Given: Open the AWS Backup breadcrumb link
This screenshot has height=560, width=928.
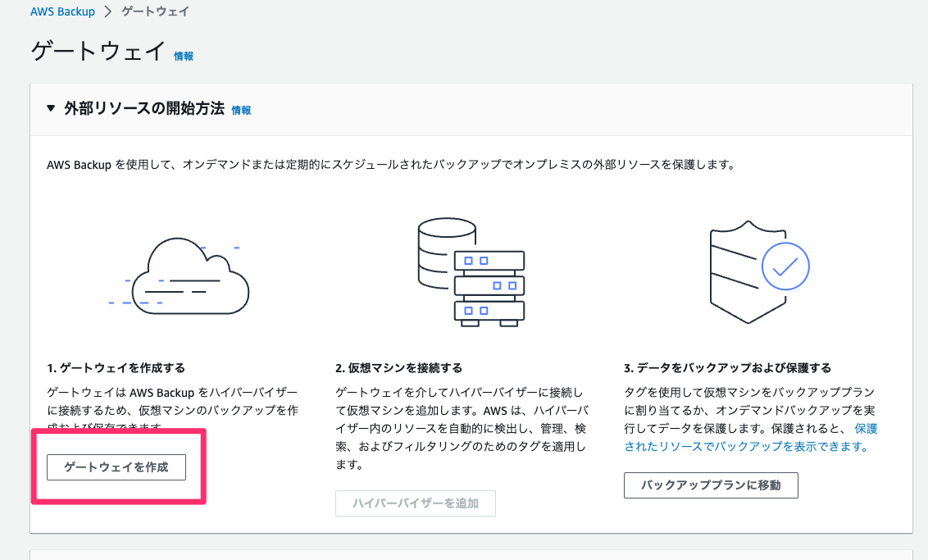Looking at the screenshot, I should coord(63,11).
